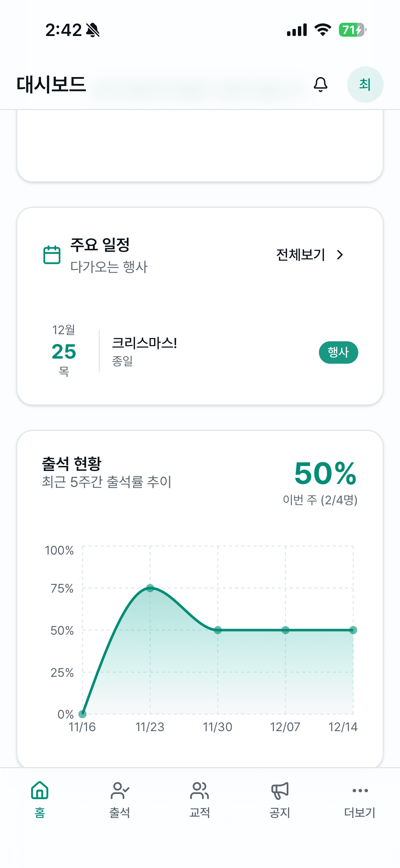The width and height of the screenshot is (400, 868).
Task: Tap the notification bell icon
Action: pos(320,85)
